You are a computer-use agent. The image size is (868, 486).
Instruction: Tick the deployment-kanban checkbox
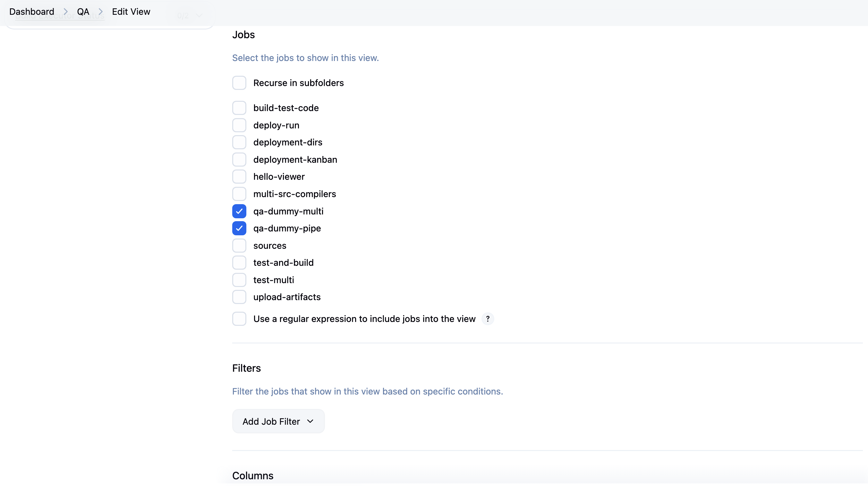point(239,160)
